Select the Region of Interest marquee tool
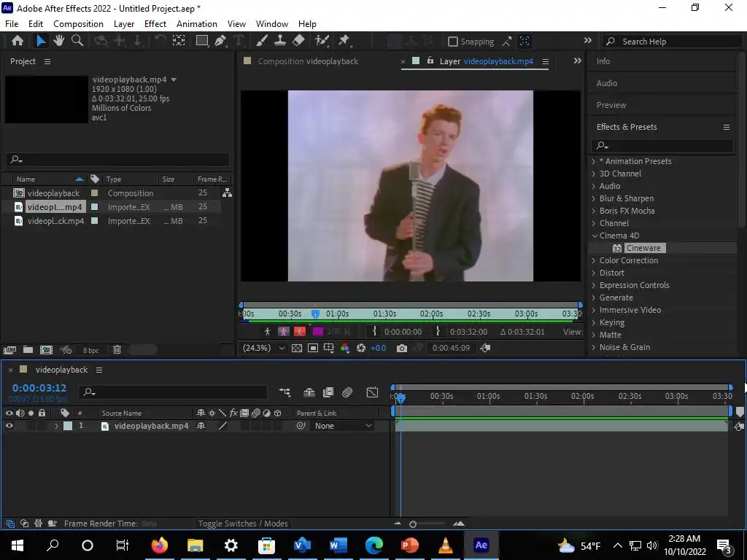The height and width of the screenshot is (560, 747). (179, 41)
